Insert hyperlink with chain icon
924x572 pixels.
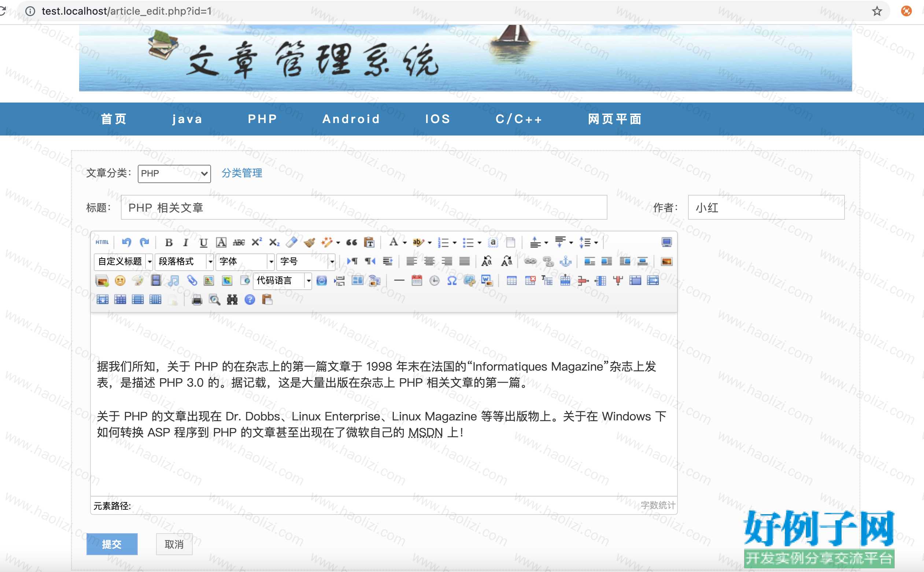[530, 261]
